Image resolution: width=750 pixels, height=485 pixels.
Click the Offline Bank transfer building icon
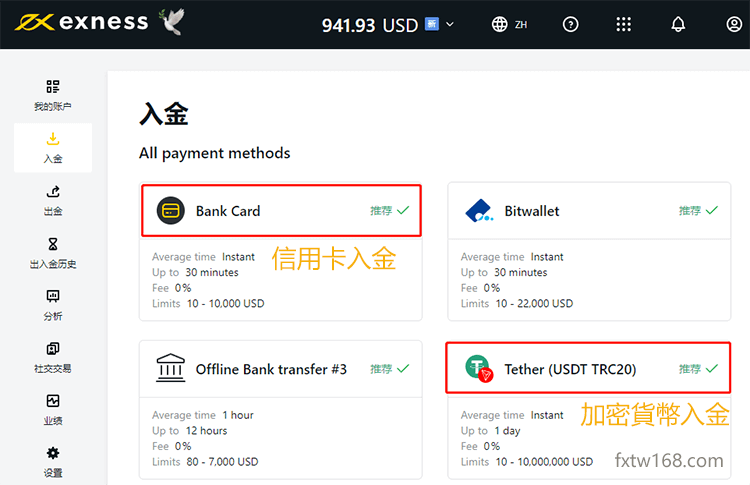[x=171, y=369]
